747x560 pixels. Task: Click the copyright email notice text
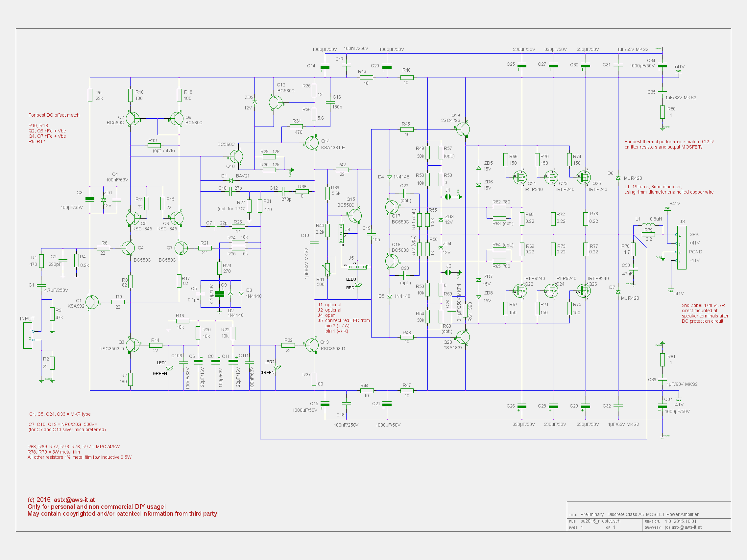coord(61,500)
